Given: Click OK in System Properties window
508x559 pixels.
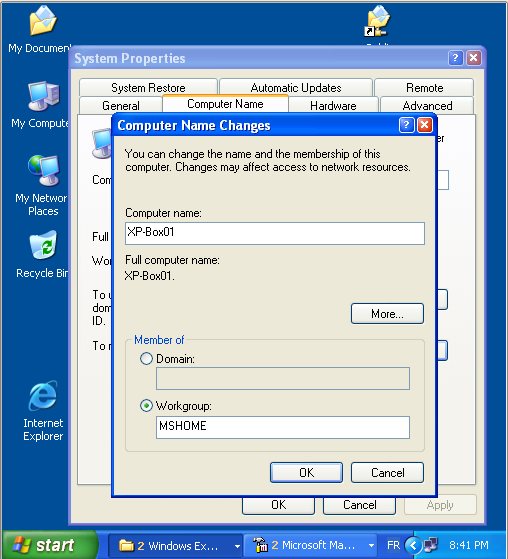Looking at the screenshot, I should click(278, 505).
